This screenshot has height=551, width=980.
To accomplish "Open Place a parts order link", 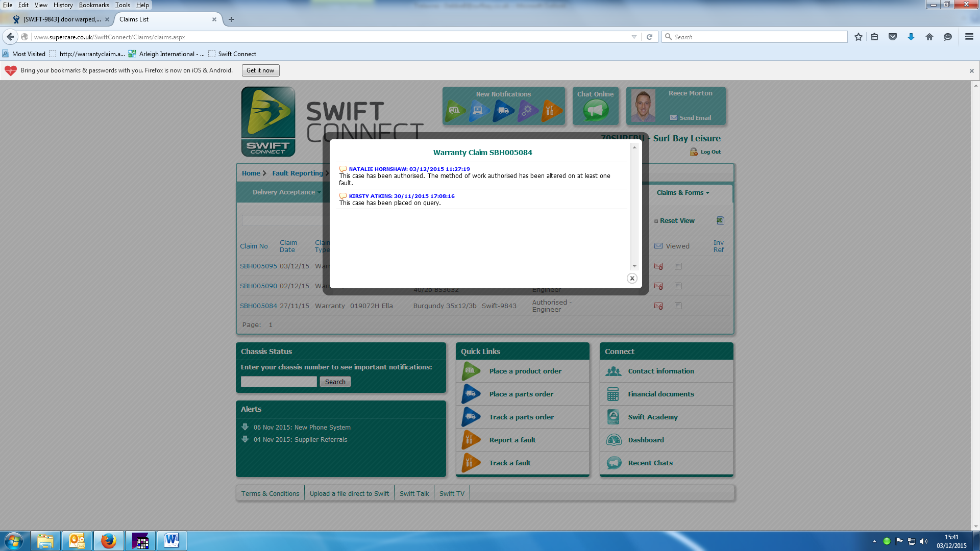I will point(521,394).
